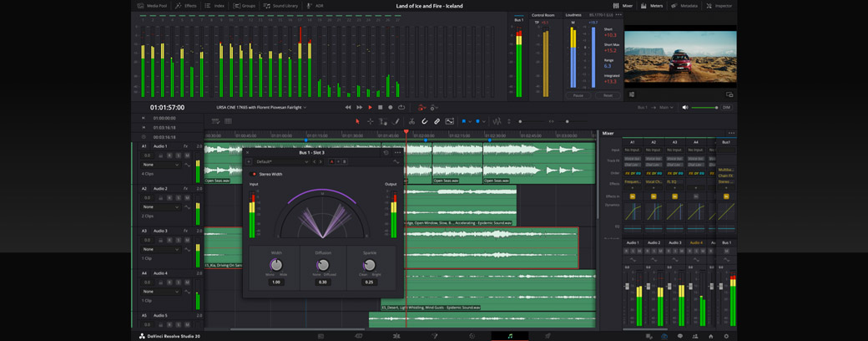Click the Width value field showing 1.00
868x341 pixels.
click(275, 282)
